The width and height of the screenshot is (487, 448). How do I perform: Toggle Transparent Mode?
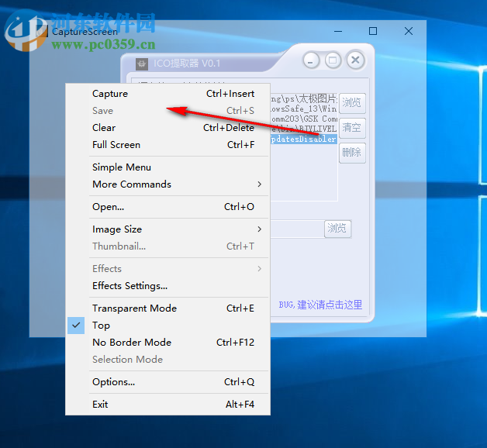coord(168,308)
